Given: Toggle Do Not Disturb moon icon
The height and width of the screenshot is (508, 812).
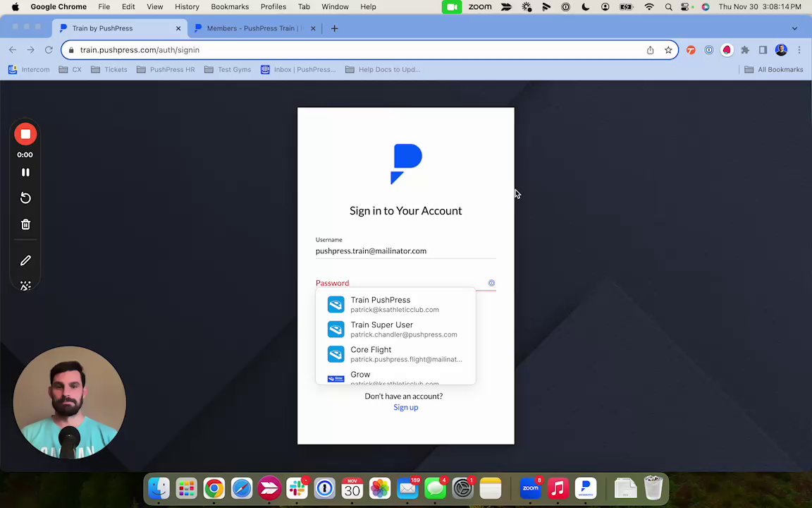Looking at the screenshot, I should tap(585, 7).
